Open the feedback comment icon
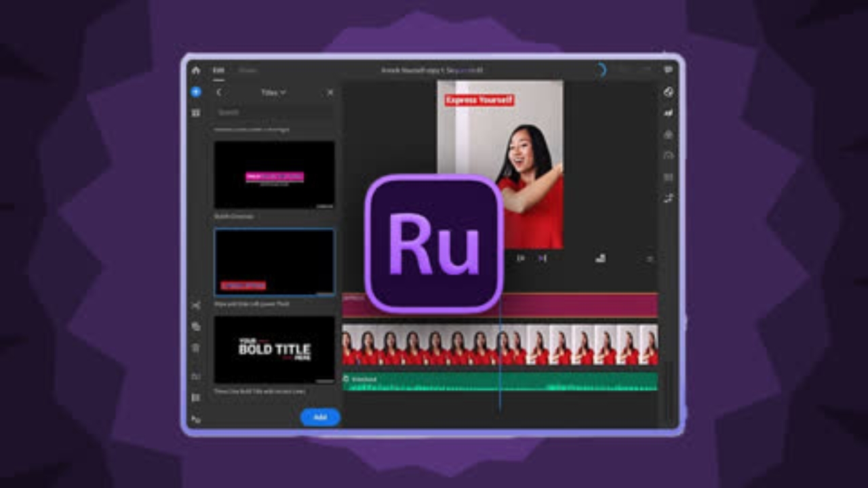868x488 pixels. (669, 70)
